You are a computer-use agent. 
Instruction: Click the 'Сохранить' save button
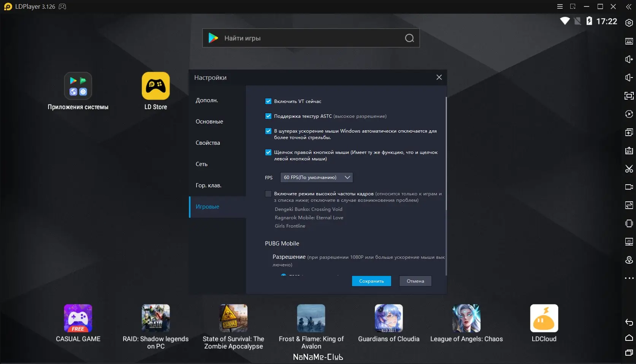click(x=371, y=281)
